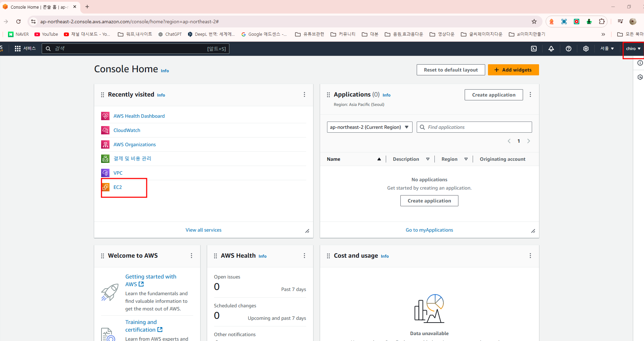Open the help question mark menu

[x=569, y=49]
